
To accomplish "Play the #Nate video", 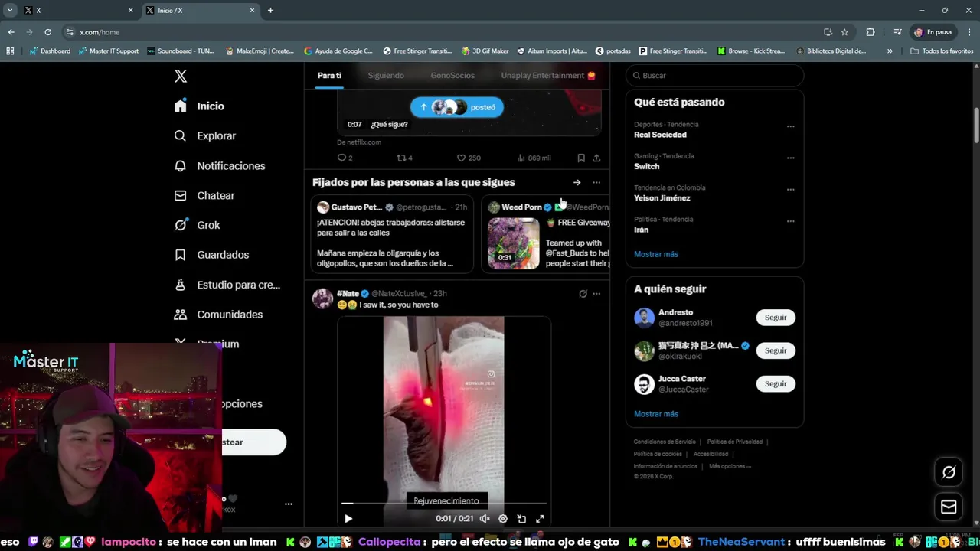I will [x=348, y=518].
